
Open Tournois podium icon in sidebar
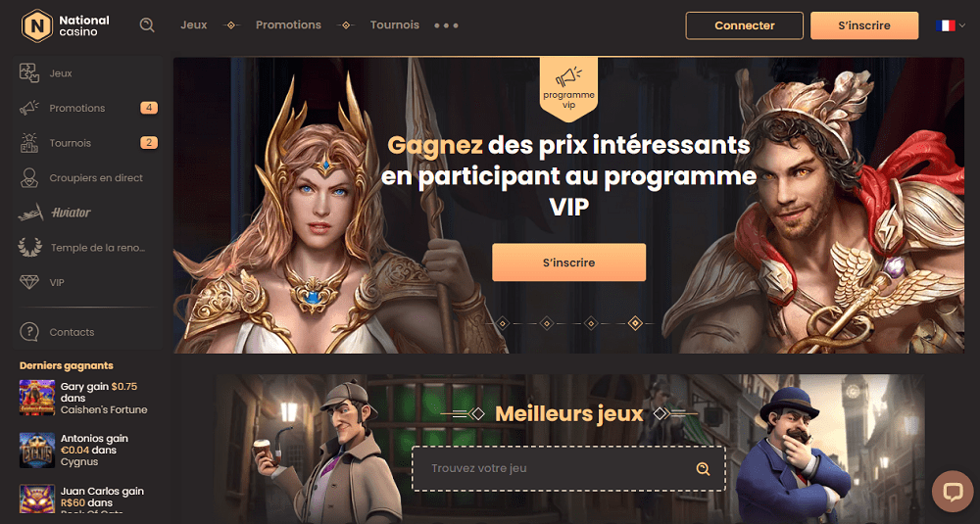[x=29, y=143]
